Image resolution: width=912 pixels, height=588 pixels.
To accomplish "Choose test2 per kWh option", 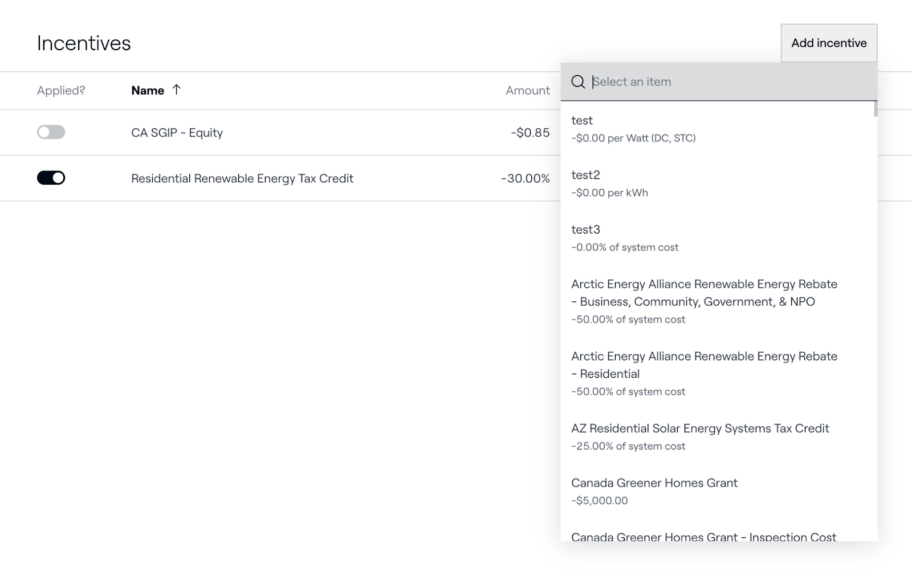I will coord(718,183).
